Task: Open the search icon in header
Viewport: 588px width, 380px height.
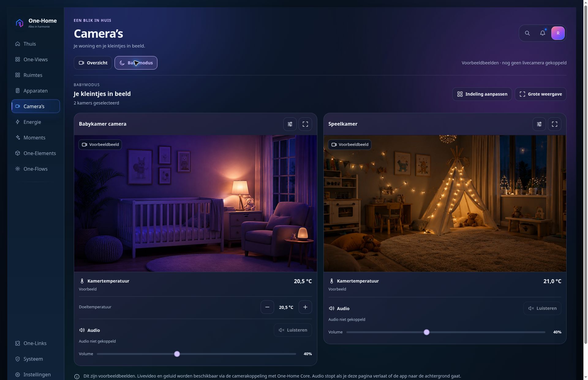Action: click(x=527, y=33)
